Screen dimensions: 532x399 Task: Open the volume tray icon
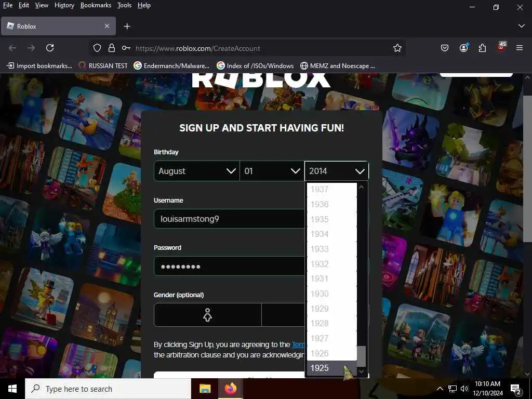(x=464, y=389)
